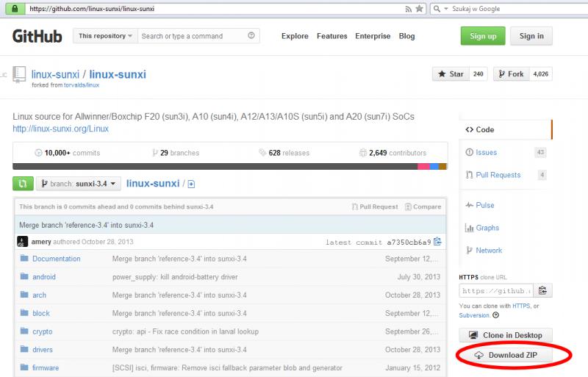Click the green compare/refresh icon button
588x377 pixels.
[x=22, y=184]
